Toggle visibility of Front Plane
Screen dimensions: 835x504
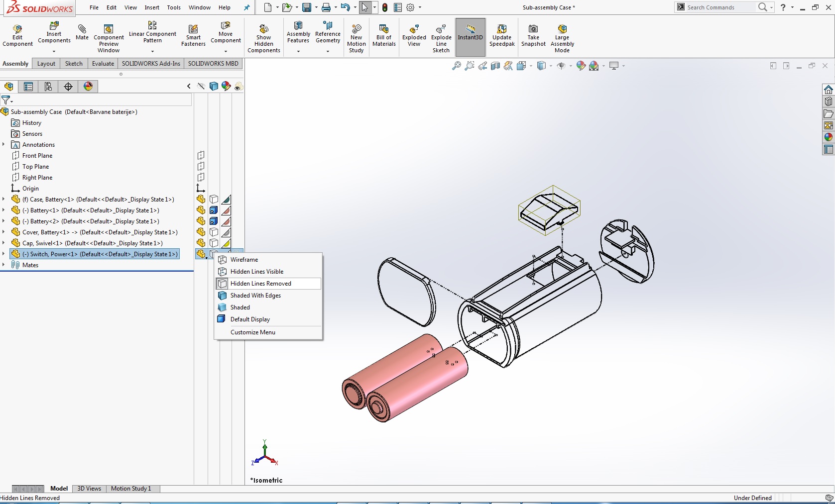click(x=201, y=156)
